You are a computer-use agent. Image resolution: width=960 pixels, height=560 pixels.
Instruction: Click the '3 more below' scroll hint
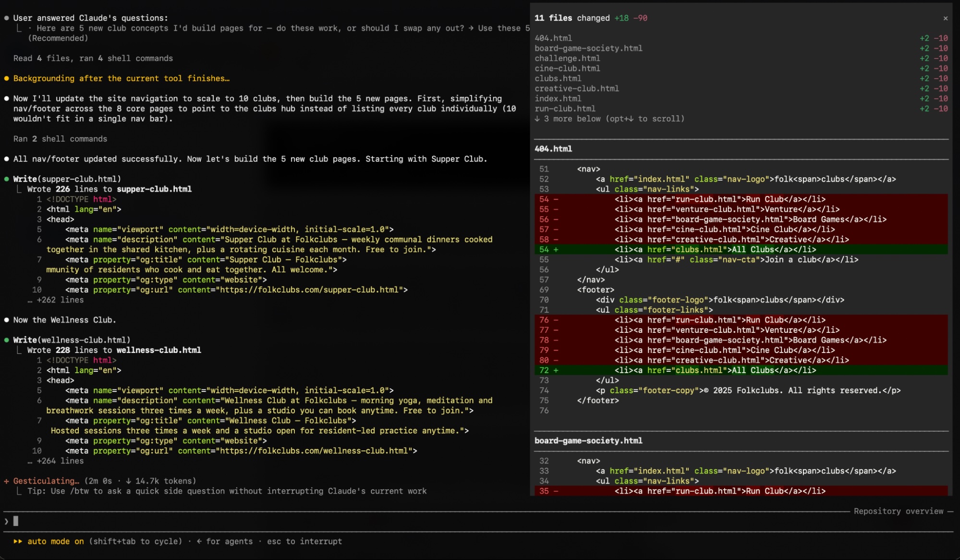pos(609,119)
